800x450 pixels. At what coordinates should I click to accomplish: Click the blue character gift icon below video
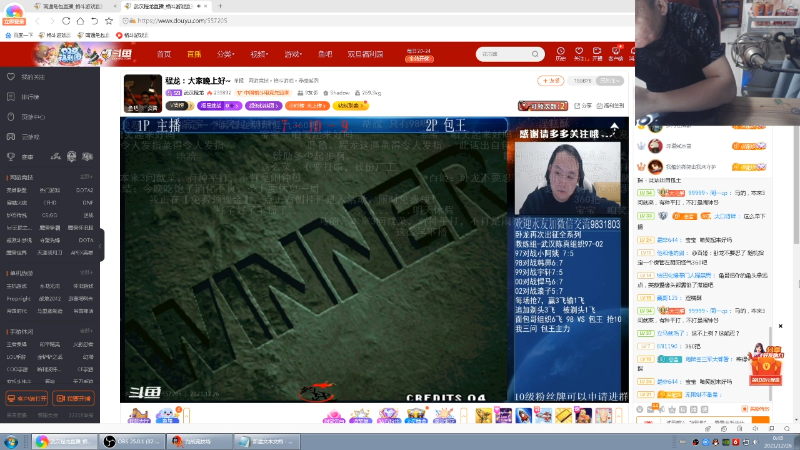click(x=167, y=415)
